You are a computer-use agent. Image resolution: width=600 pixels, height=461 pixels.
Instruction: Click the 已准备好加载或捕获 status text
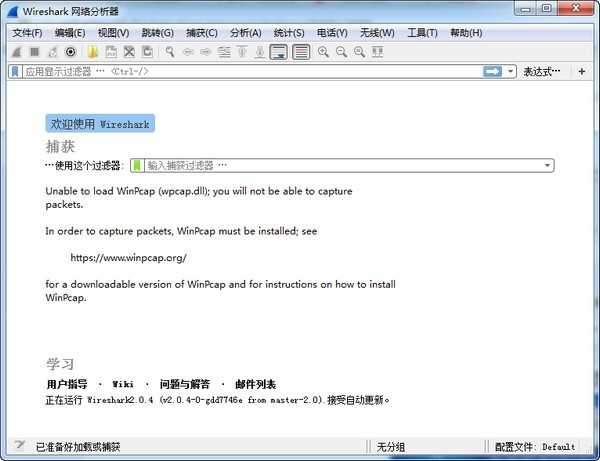coord(78,446)
